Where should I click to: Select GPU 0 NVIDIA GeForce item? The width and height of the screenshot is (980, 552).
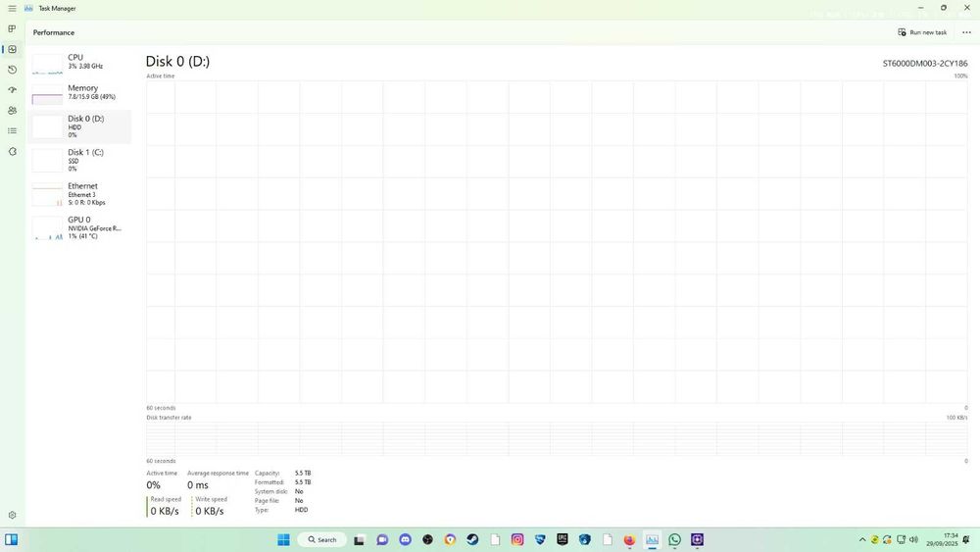click(80, 227)
